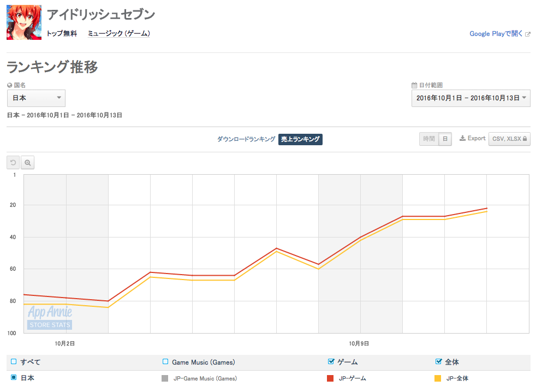Select the 日 granularity button
The image size is (536, 392).
(445, 139)
